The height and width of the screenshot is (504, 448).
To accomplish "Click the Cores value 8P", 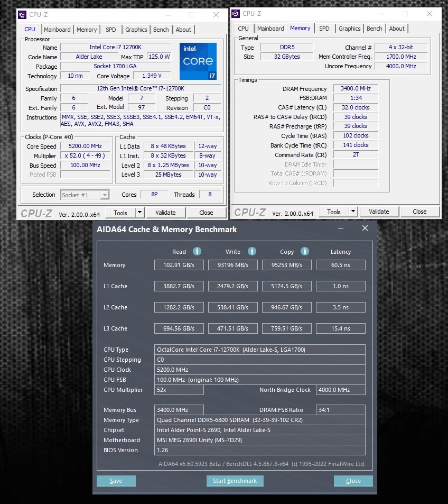I will click(x=154, y=194).
